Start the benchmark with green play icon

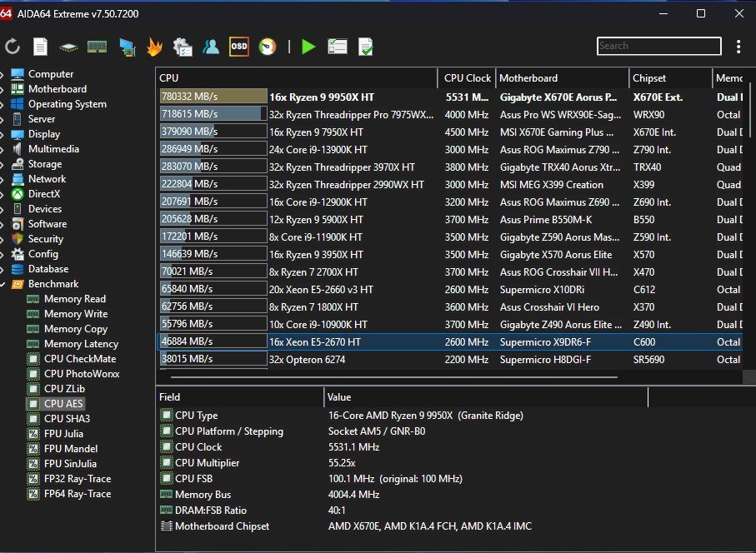tap(308, 47)
